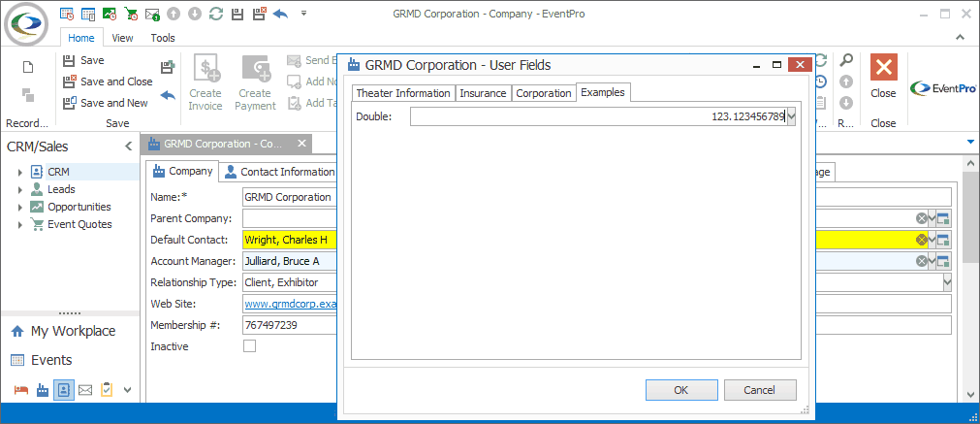Click the save-and-close disk icon in title bar
The height and width of the screenshot is (424, 980).
pyautogui.click(x=259, y=14)
